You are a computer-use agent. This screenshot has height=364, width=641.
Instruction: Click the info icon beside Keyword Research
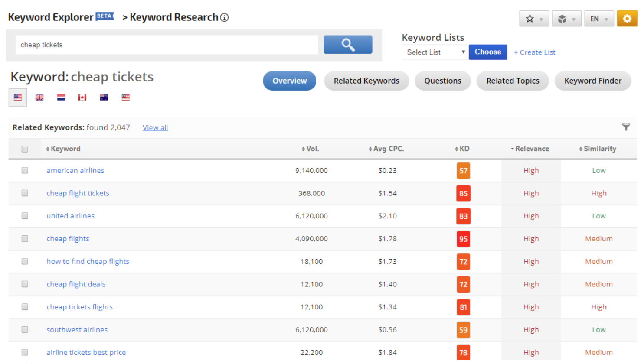(x=224, y=18)
